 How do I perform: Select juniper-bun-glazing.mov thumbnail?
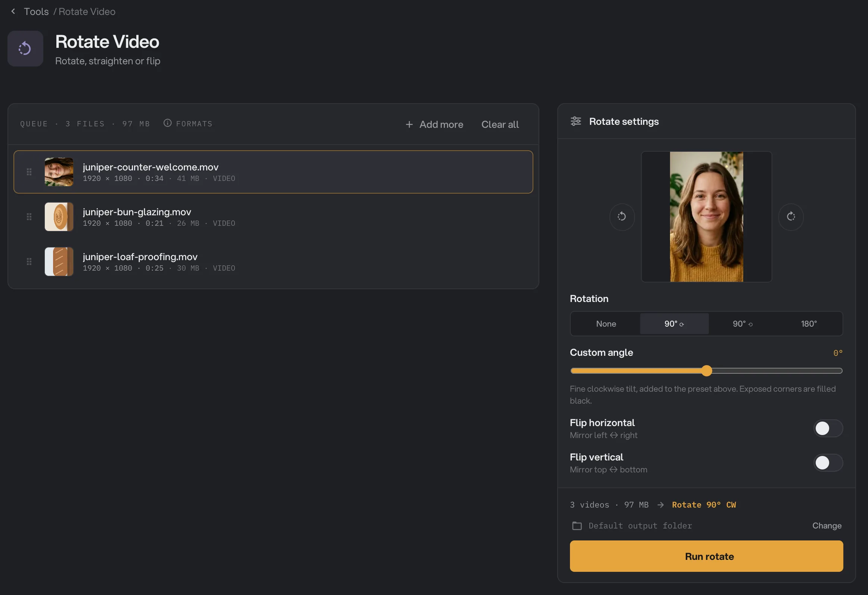pos(59,217)
